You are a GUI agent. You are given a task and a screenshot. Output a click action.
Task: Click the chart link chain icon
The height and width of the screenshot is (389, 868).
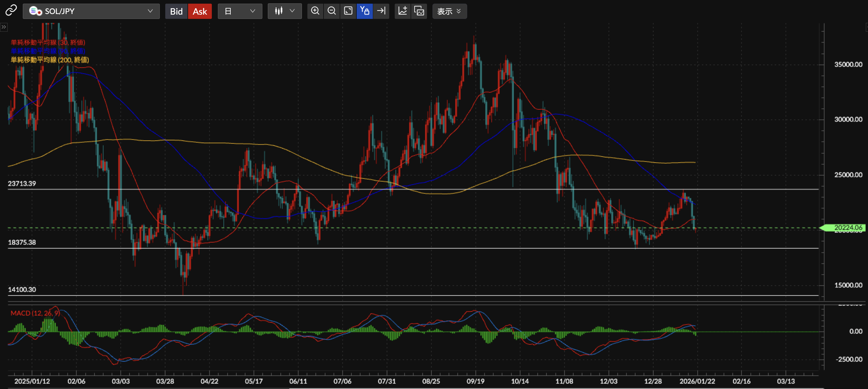coord(11,10)
